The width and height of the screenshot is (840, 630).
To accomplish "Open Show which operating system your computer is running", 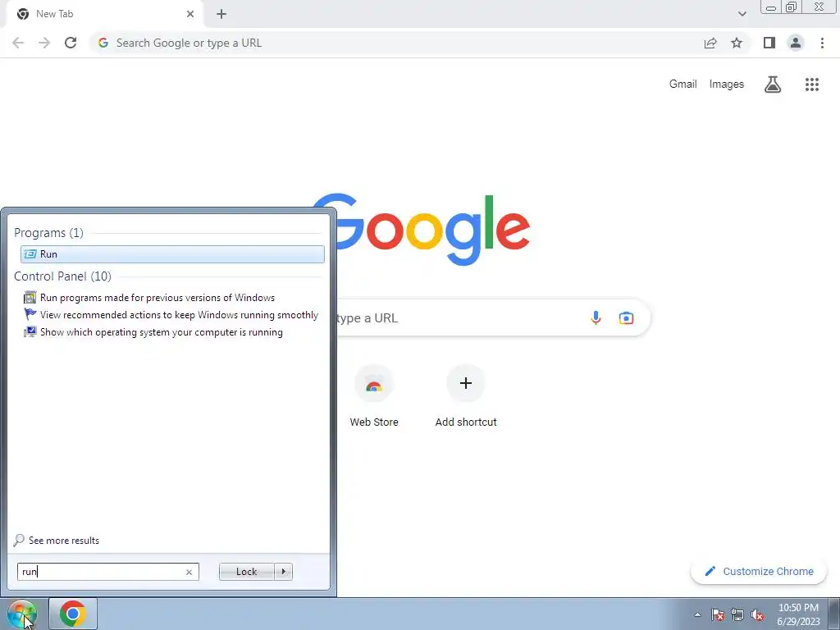I will (153, 331).
